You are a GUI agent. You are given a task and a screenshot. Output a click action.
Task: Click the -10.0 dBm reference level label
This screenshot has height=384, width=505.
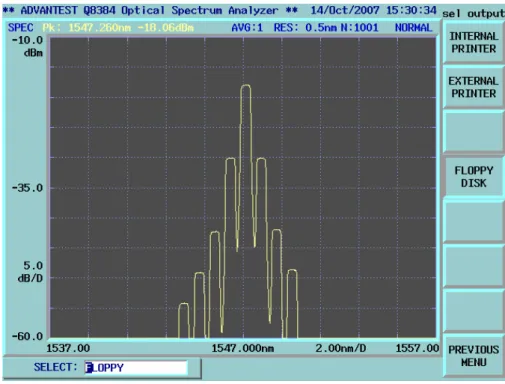pyautogui.click(x=28, y=46)
